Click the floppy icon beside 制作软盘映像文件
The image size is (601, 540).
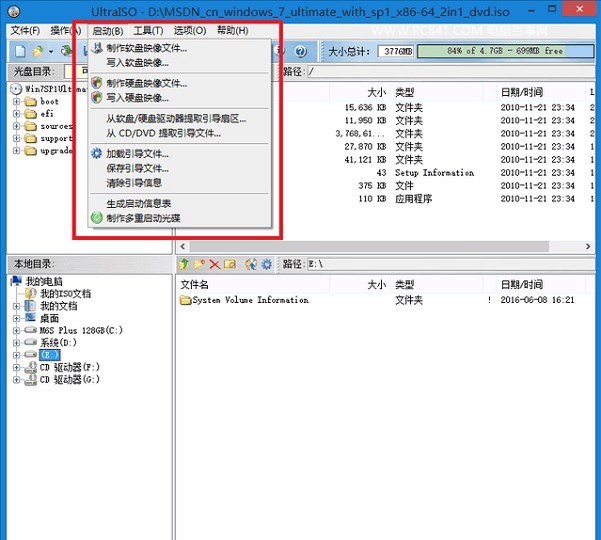pyautogui.click(x=97, y=48)
